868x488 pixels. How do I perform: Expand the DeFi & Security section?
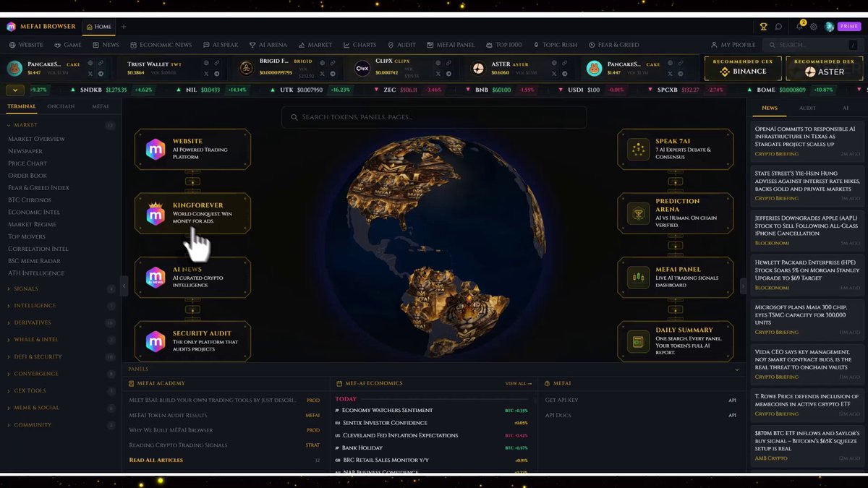point(61,357)
